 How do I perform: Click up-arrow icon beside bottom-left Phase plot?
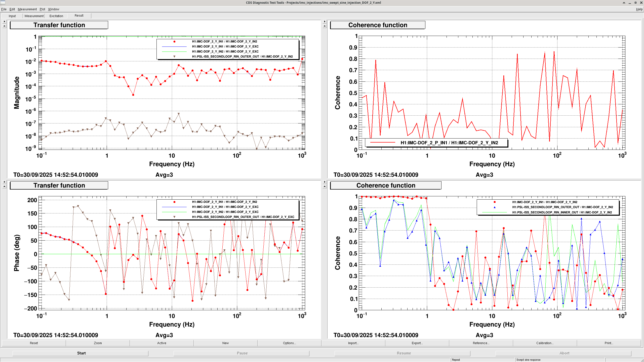click(x=4, y=186)
